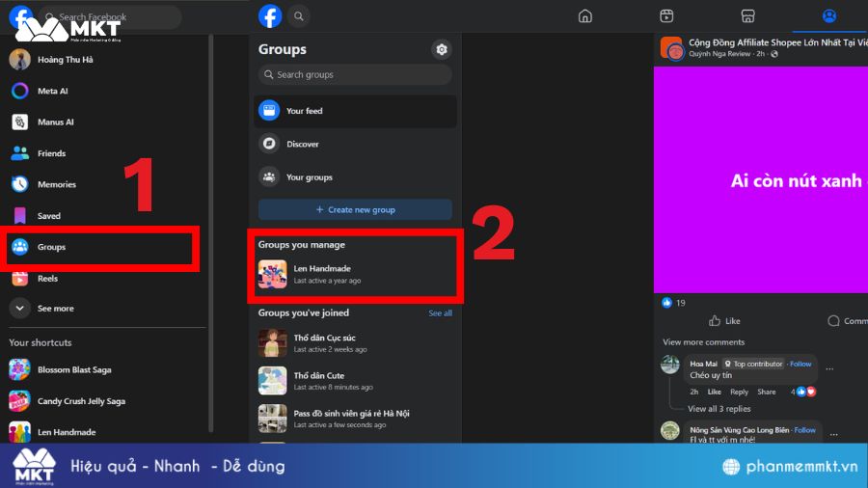The image size is (868, 488).
Task: Click the Comment button on post
Action: pyautogui.click(x=848, y=321)
